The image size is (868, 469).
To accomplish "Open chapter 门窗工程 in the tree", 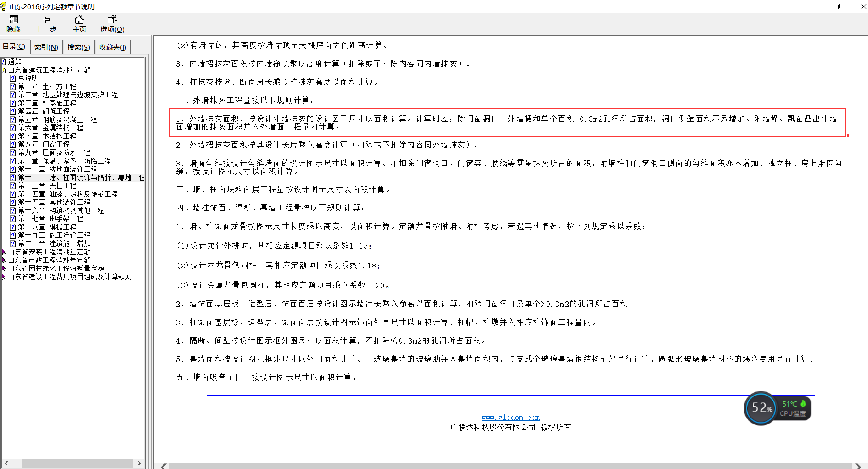I will tap(44, 144).
